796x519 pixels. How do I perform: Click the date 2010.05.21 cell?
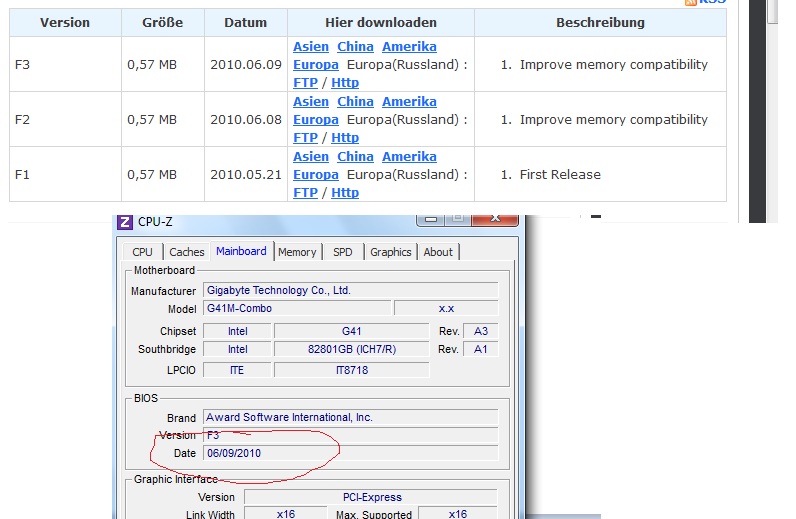pos(246,175)
